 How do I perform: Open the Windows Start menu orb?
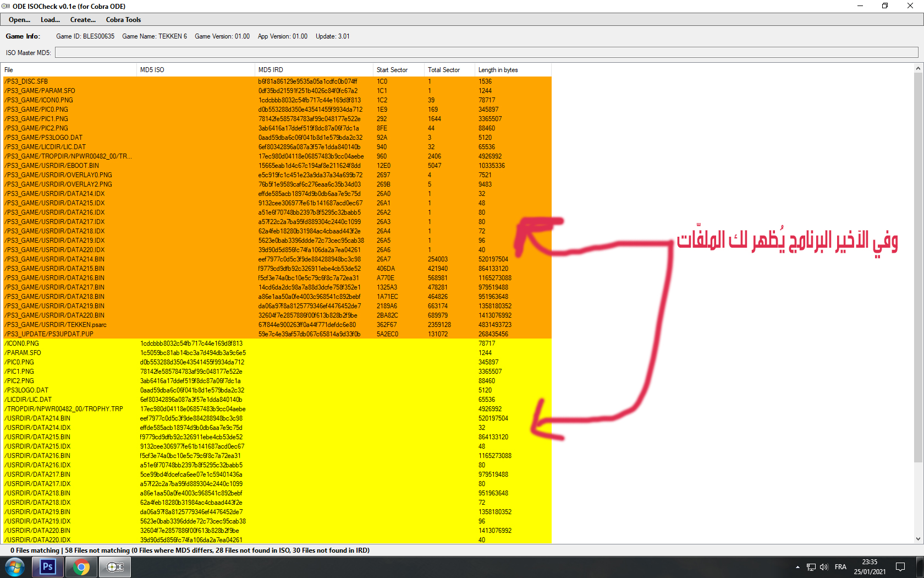point(15,566)
